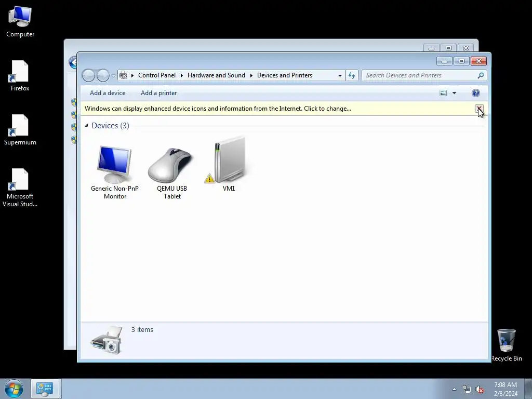Open the recent pages dropdown arrow
Image resolution: width=532 pixels, height=399 pixels.
(x=113, y=76)
